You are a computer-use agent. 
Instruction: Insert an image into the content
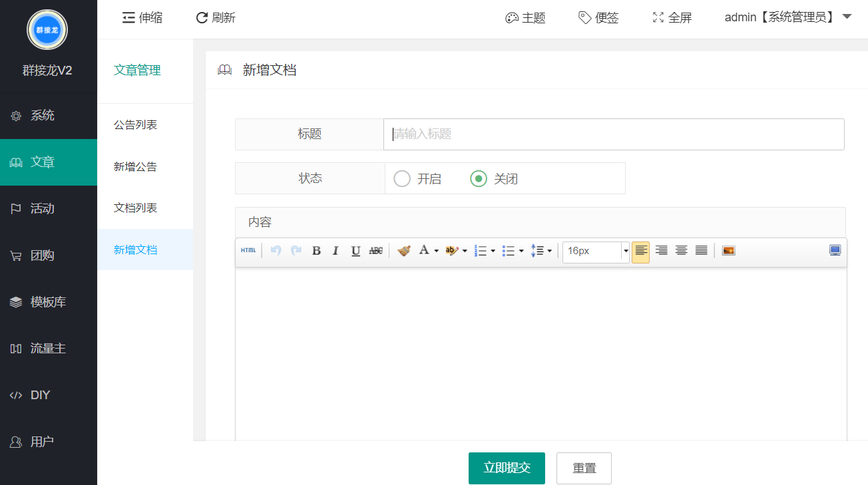tap(728, 251)
